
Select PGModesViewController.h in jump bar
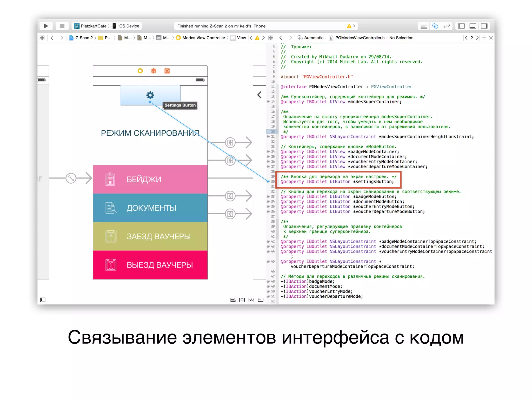click(357, 38)
